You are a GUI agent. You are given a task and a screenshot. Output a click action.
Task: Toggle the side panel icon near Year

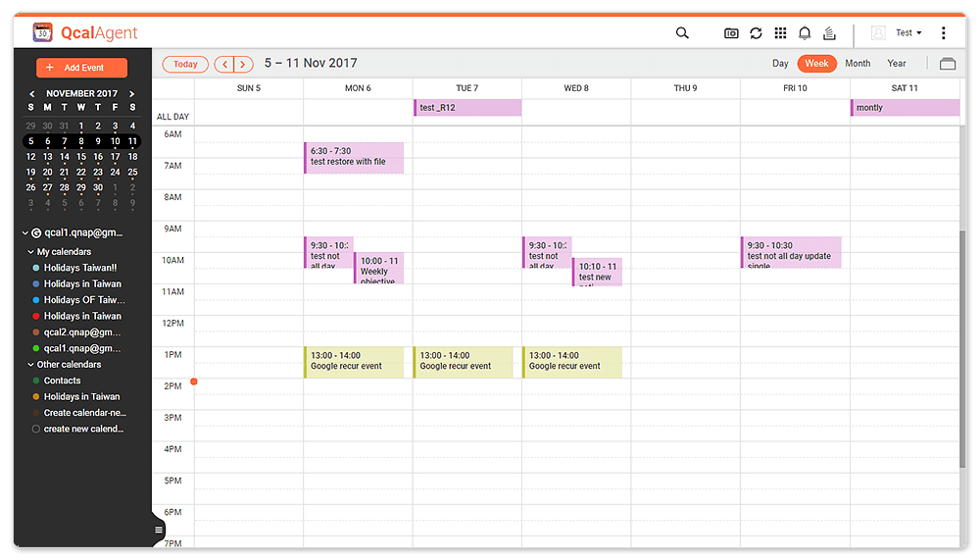[948, 64]
